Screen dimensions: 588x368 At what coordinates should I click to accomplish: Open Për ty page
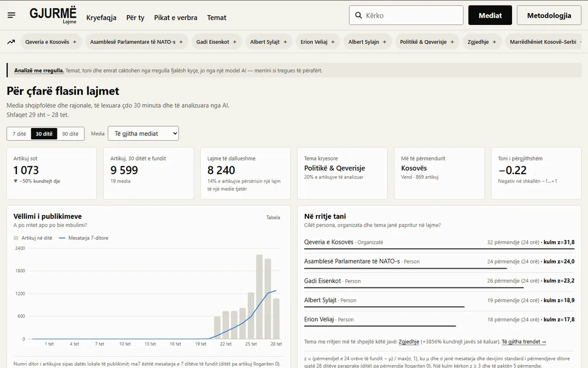coord(135,18)
